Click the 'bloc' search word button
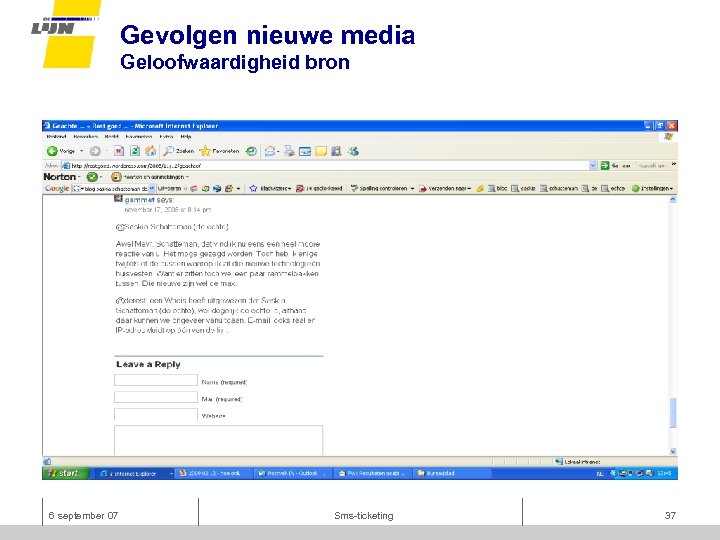The width and height of the screenshot is (720, 540). [x=497, y=189]
